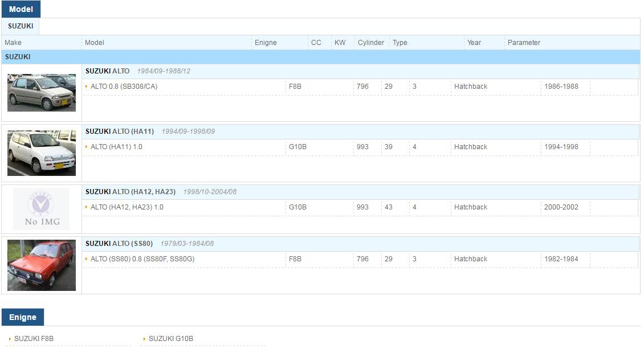The height and width of the screenshot is (349, 644).
Task: Click the 1982-1984 year cell
Action: [561, 259]
